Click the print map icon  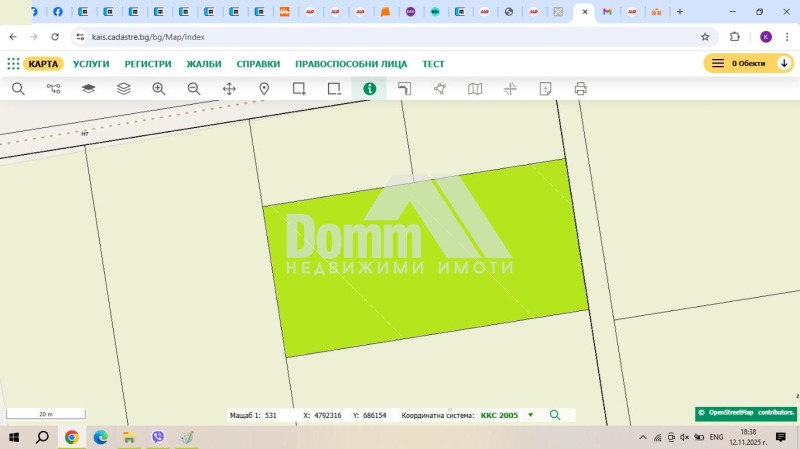[581, 88]
